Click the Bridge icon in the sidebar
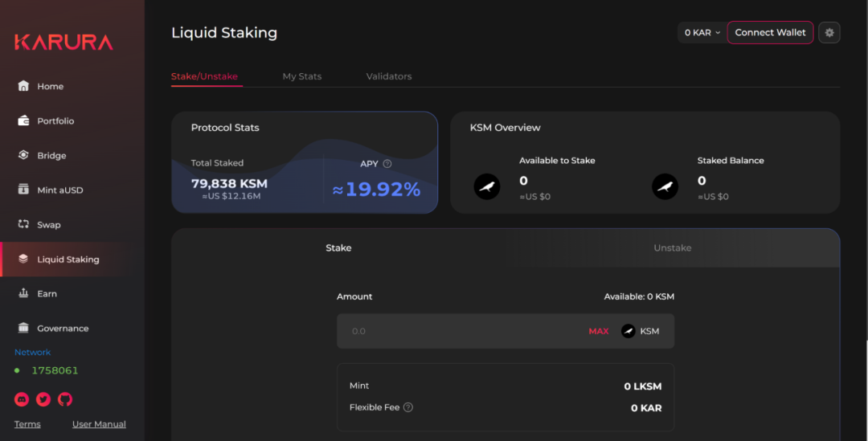The height and width of the screenshot is (441, 868). (x=23, y=155)
